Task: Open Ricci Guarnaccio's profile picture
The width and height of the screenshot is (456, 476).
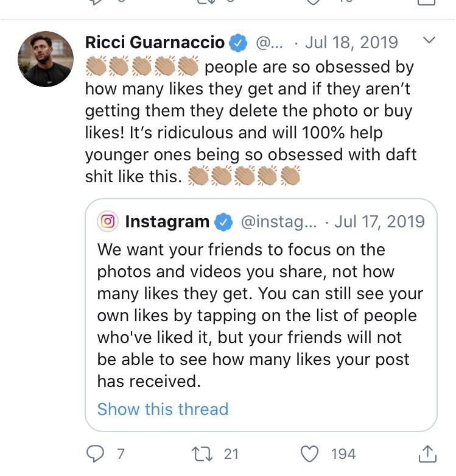Action: pos(46,59)
